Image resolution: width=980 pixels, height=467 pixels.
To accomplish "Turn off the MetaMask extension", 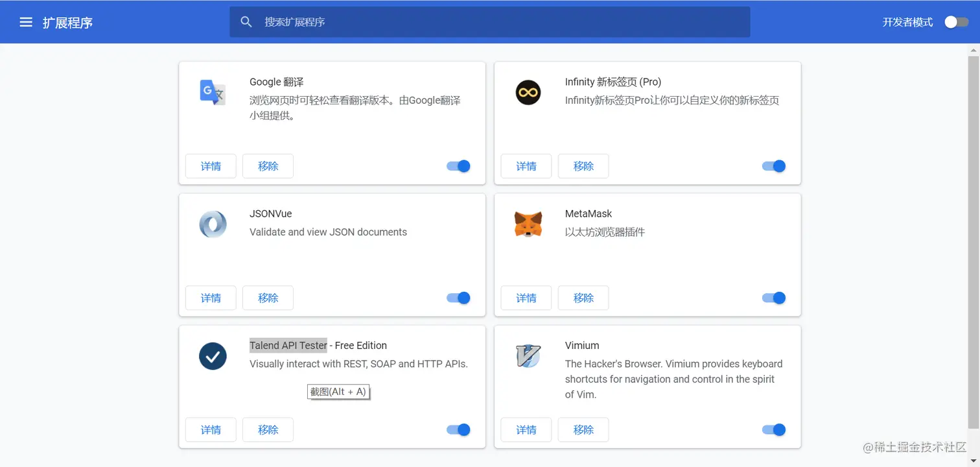I will [x=774, y=298].
